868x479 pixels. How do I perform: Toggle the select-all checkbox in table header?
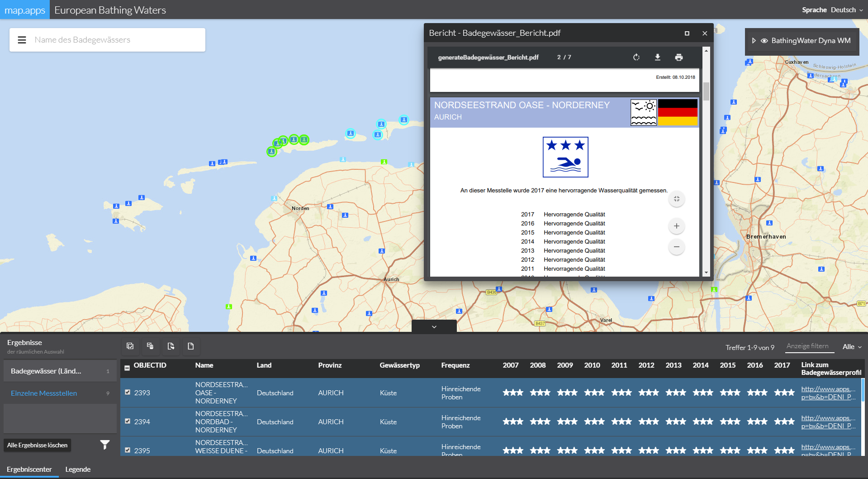click(127, 368)
